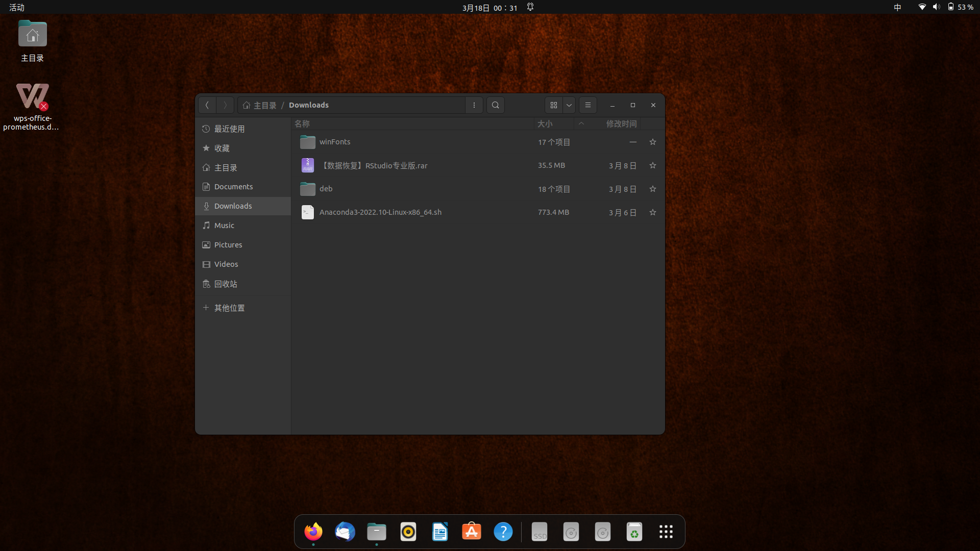Select Documents in the sidebar
Image resolution: width=980 pixels, height=551 pixels.
(x=233, y=187)
